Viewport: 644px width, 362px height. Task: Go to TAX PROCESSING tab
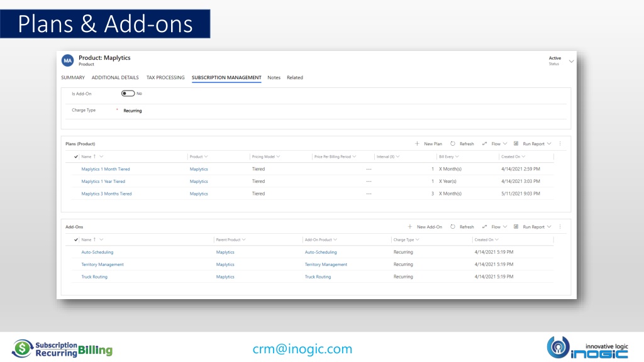click(165, 77)
